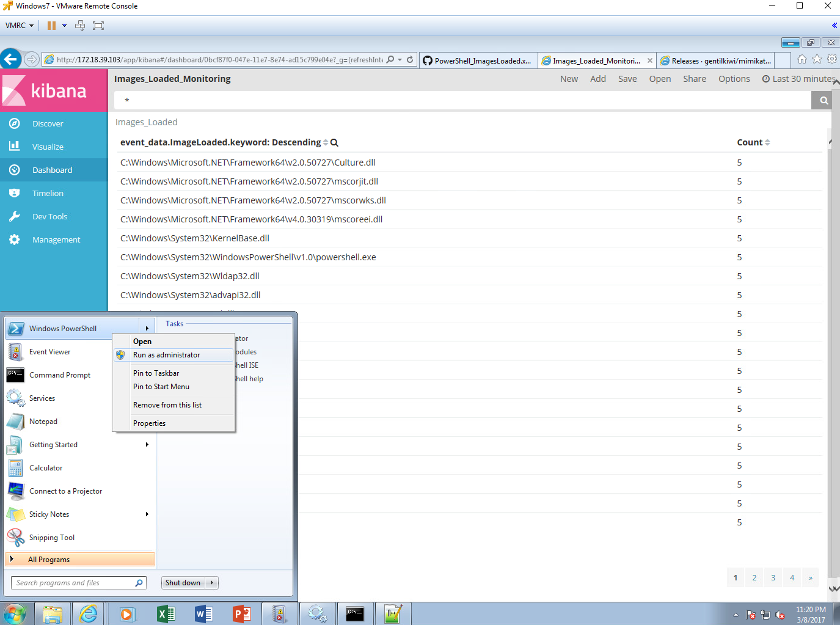Open the Last 30 minutes time picker
840x625 pixels.
[x=799, y=79]
